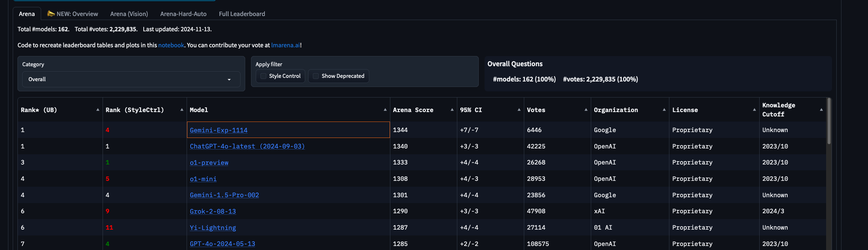
Task: Select the Arena Score cell 1308
Action: click(x=423, y=179)
